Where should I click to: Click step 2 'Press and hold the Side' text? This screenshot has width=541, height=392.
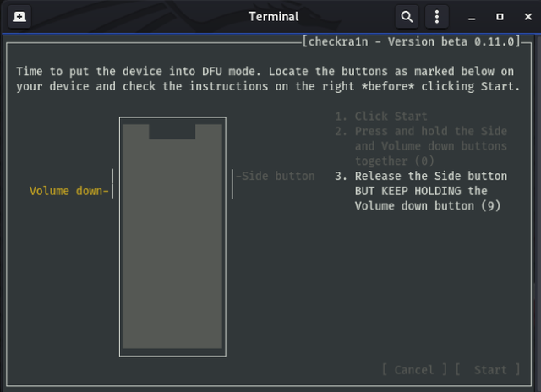[x=431, y=131]
